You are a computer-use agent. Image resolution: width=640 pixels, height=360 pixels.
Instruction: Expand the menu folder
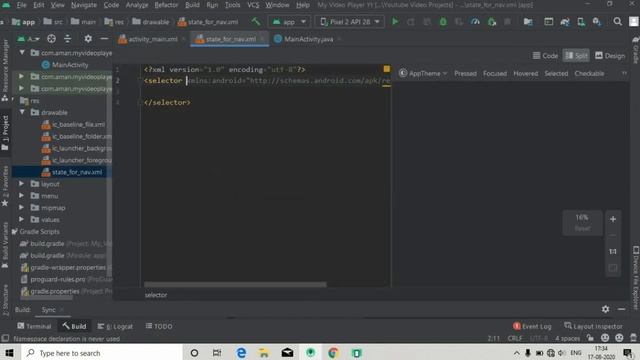pyautogui.click(x=21, y=196)
